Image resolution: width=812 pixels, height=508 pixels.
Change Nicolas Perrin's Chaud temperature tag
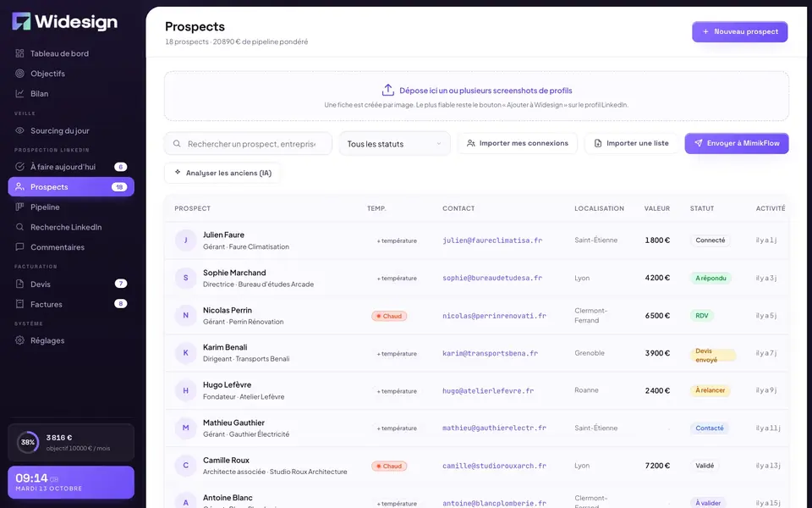[389, 316]
